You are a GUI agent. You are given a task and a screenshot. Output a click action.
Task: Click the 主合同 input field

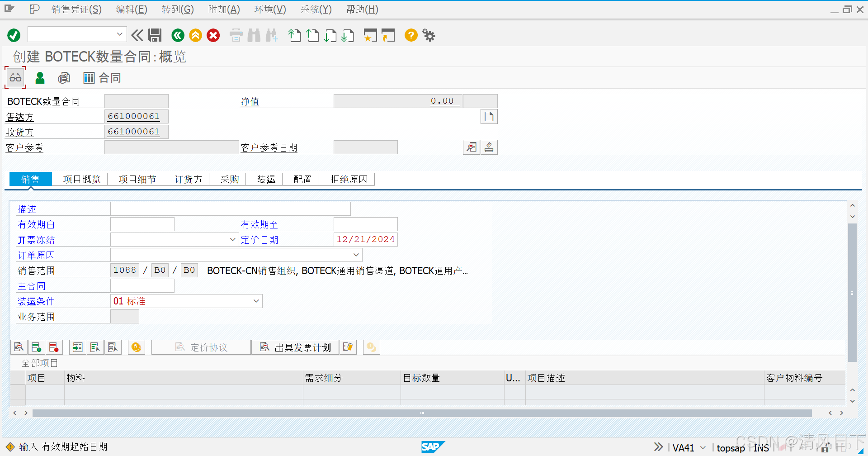(x=142, y=286)
